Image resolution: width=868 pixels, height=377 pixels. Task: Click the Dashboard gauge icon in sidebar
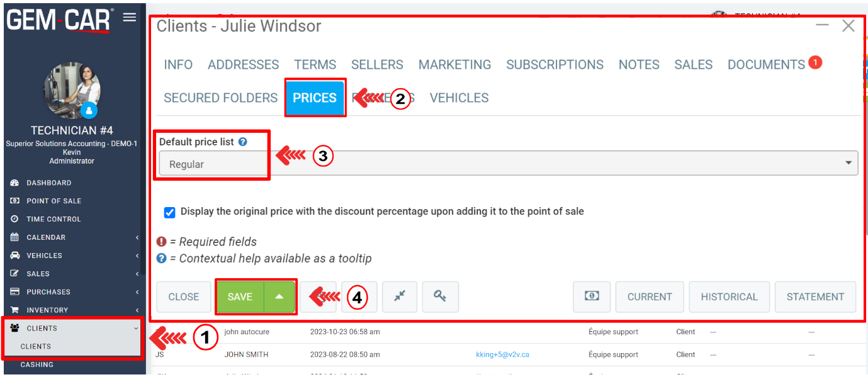14,183
